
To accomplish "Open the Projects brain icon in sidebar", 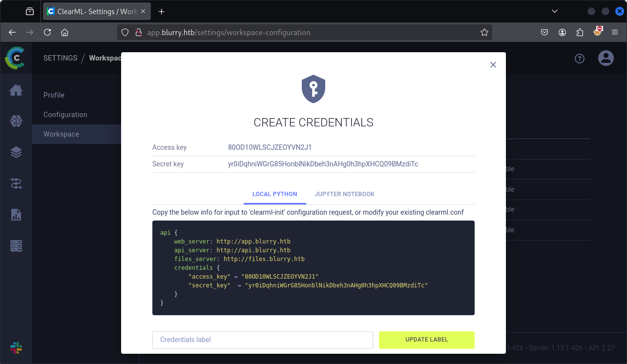I will [x=16, y=121].
